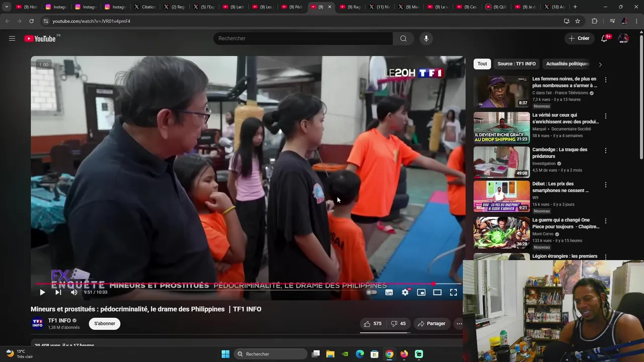Subscribe with the S'abonner button
This screenshot has height=362, width=644.
click(x=105, y=324)
